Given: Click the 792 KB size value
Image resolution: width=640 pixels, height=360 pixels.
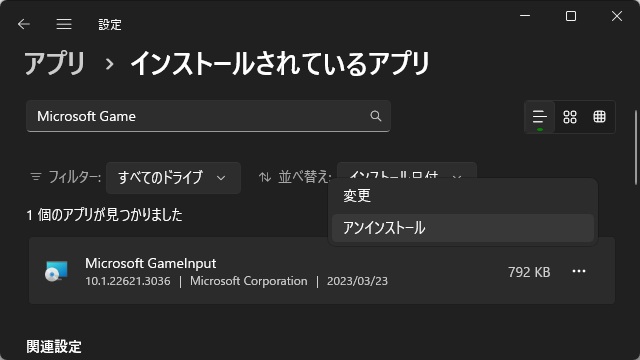Looking at the screenshot, I should [529, 272].
